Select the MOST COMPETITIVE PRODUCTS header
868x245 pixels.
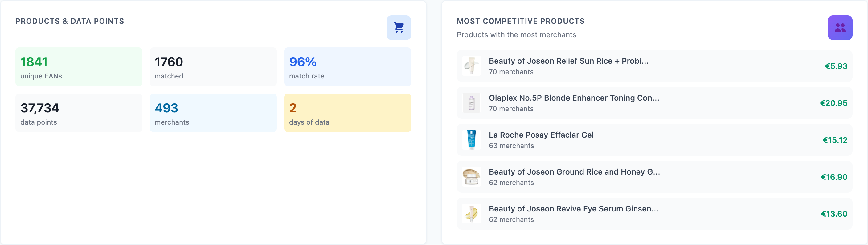pyautogui.click(x=521, y=21)
